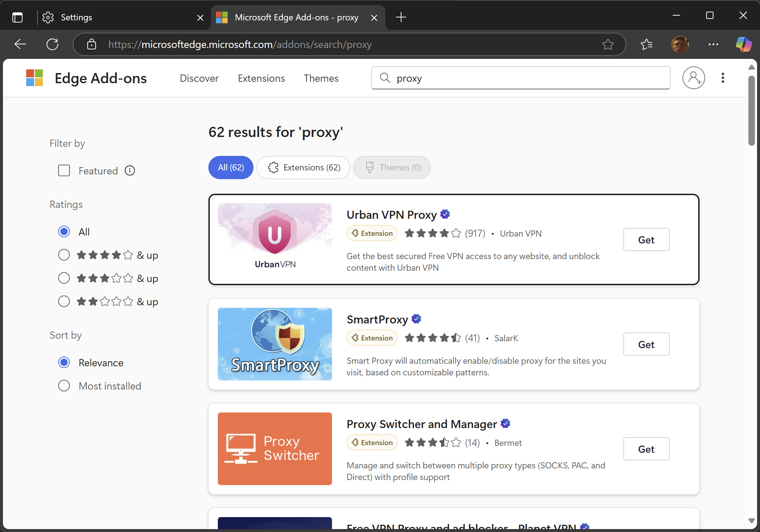Get the Urban VPN Proxy extension
The height and width of the screenshot is (532, 760).
click(x=647, y=239)
